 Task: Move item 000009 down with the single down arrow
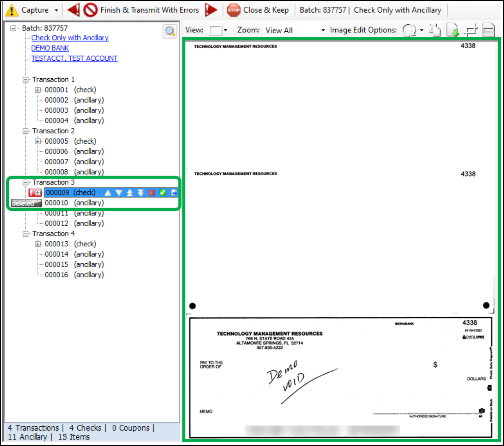click(x=119, y=192)
